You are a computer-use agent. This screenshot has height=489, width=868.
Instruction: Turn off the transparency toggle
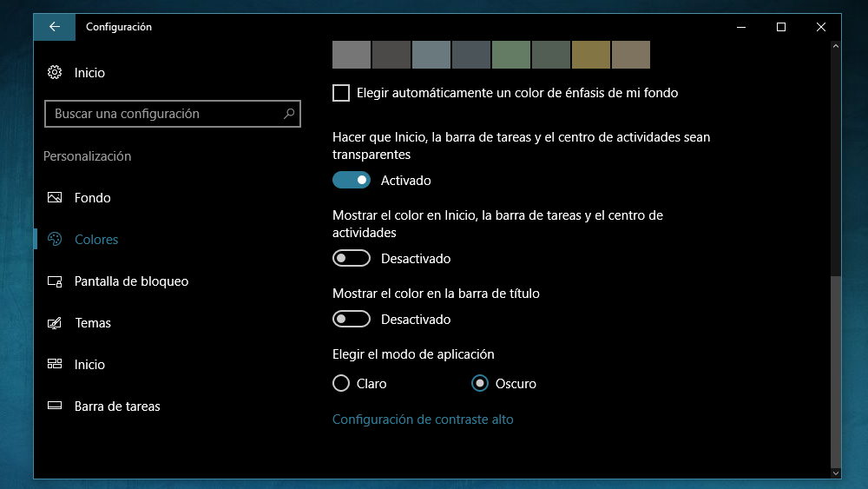click(x=352, y=180)
